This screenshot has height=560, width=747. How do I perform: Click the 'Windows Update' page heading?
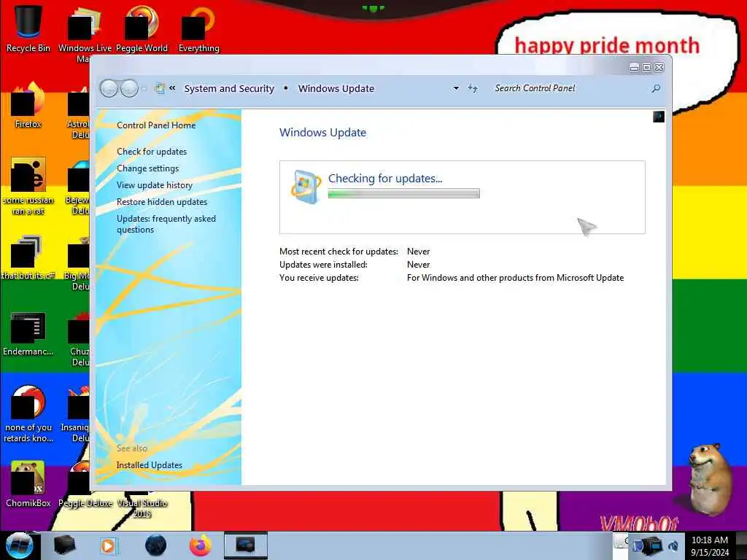tap(322, 133)
